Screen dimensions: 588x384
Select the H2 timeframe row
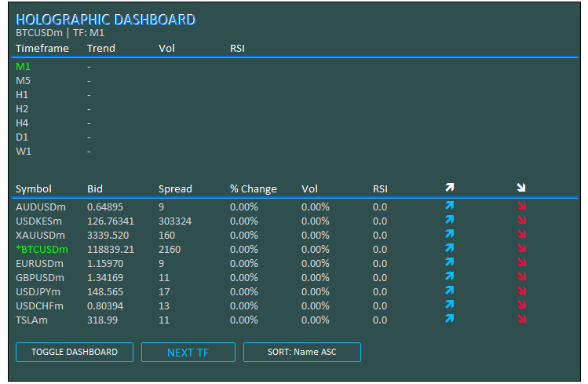(22, 109)
